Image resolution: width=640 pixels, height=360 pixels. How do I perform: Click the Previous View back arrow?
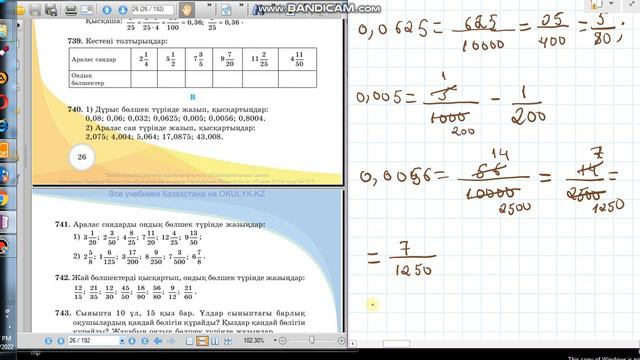coord(158,340)
